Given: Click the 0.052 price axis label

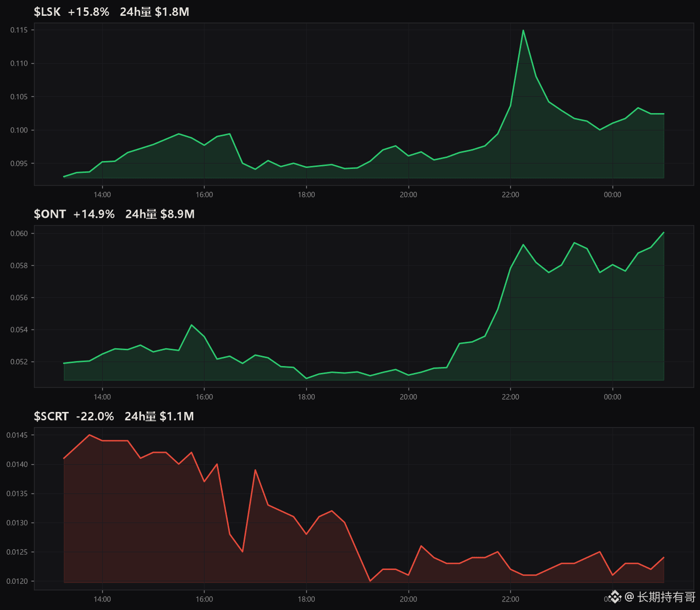Looking at the screenshot, I should pos(20,362).
